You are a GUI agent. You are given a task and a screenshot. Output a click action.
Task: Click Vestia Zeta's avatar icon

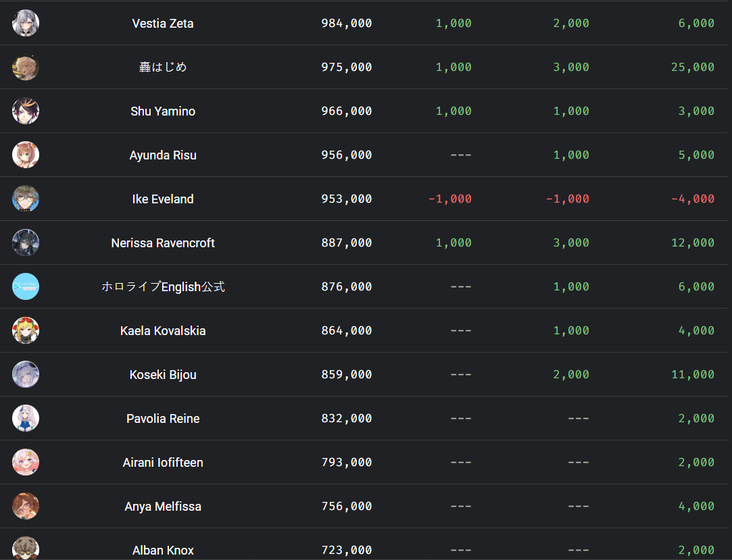(x=26, y=23)
